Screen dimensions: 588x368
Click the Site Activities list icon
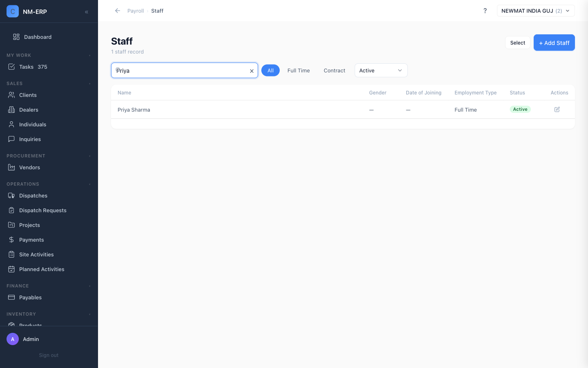[x=11, y=254]
